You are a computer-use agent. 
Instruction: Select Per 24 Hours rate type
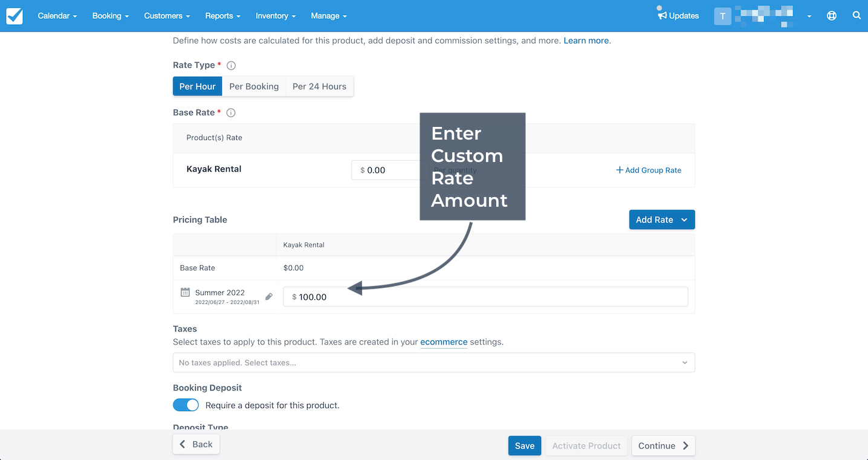point(320,86)
